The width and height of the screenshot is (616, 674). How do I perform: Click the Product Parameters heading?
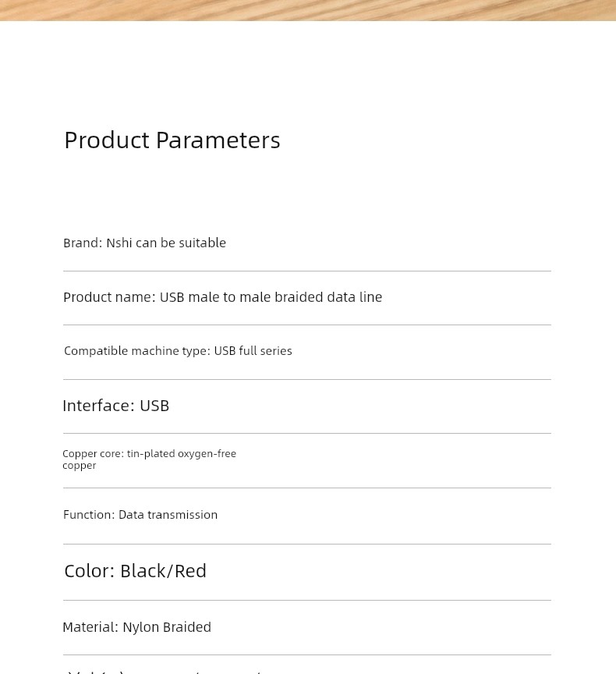[172, 140]
